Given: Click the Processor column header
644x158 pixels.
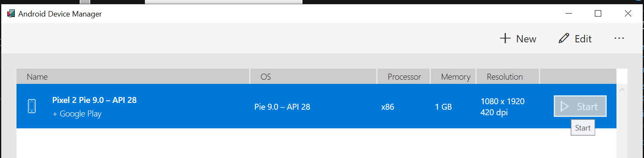Looking at the screenshot, I should (404, 77).
